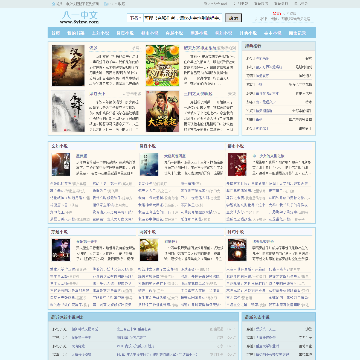Click the search button next to input

[x=233, y=18]
